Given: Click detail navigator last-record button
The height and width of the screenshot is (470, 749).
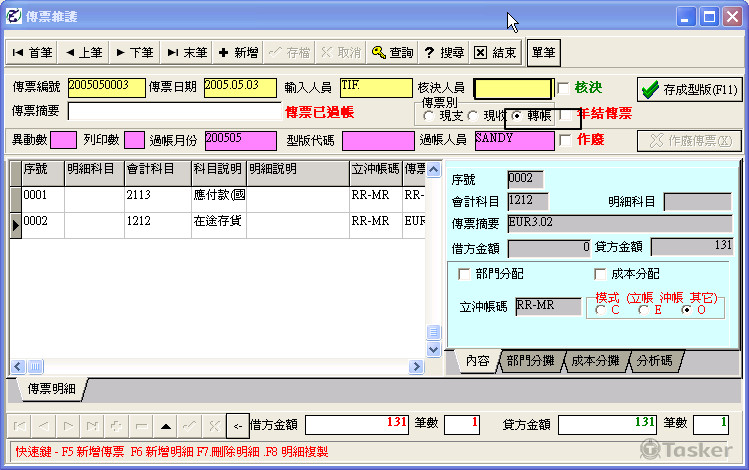Looking at the screenshot, I should (x=93, y=426).
